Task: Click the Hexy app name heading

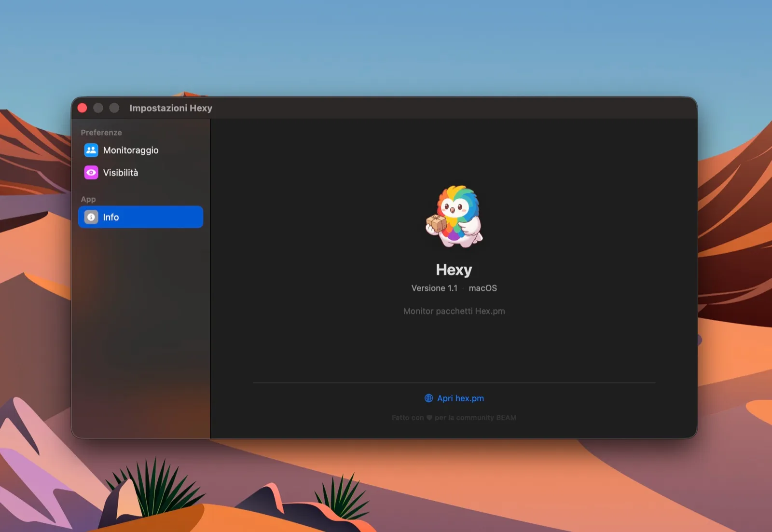Action: [454, 270]
